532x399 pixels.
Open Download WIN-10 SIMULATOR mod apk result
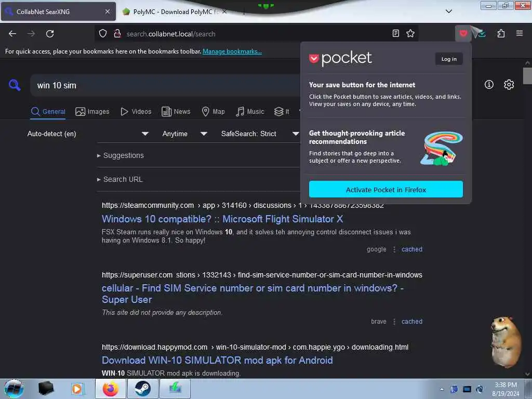217,361
